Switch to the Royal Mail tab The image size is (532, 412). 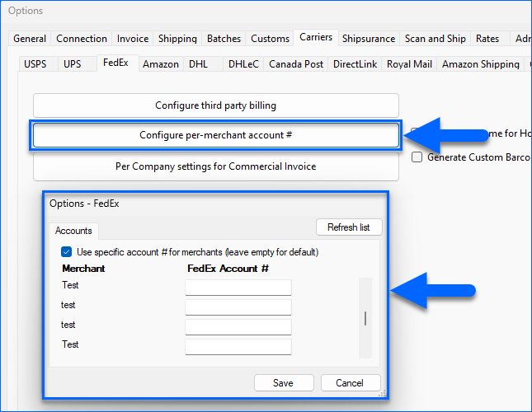(409, 64)
